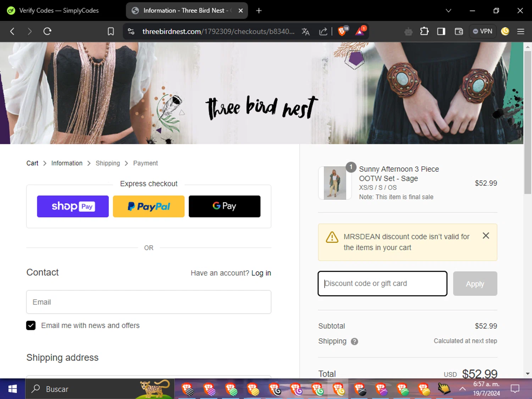
Task: Click the Calculated at next step text
Action: click(x=465, y=341)
